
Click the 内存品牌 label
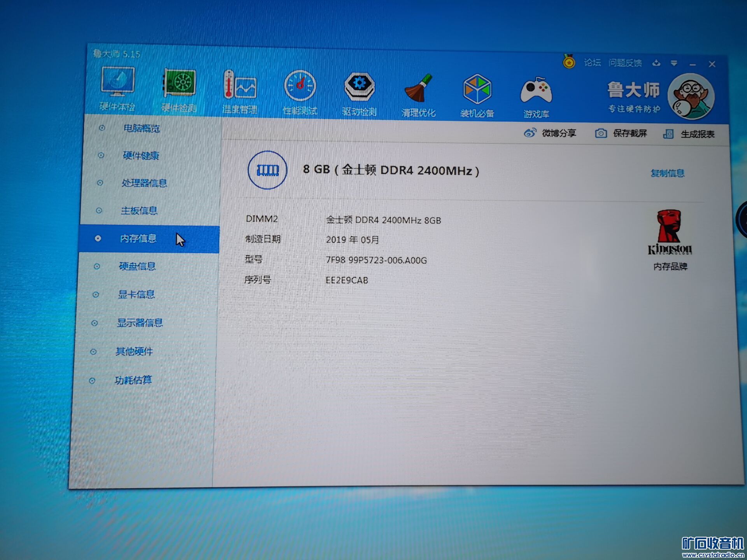click(670, 266)
